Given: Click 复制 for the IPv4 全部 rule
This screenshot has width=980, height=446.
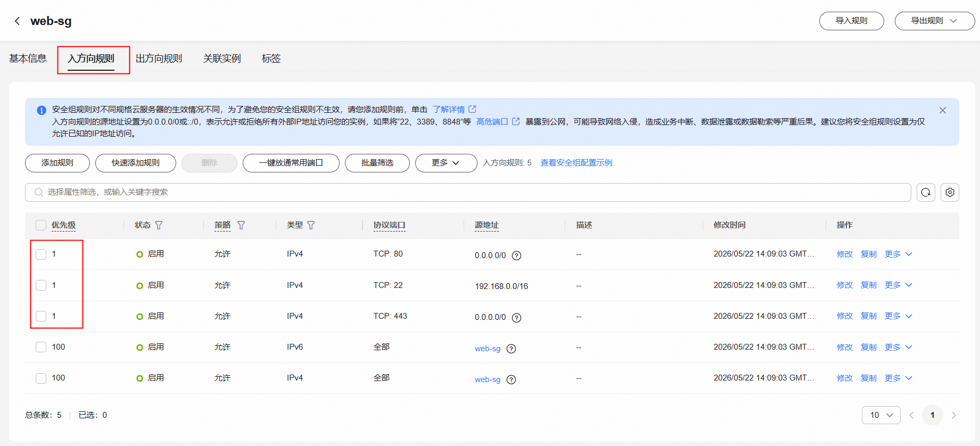Looking at the screenshot, I should [x=869, y=378].
